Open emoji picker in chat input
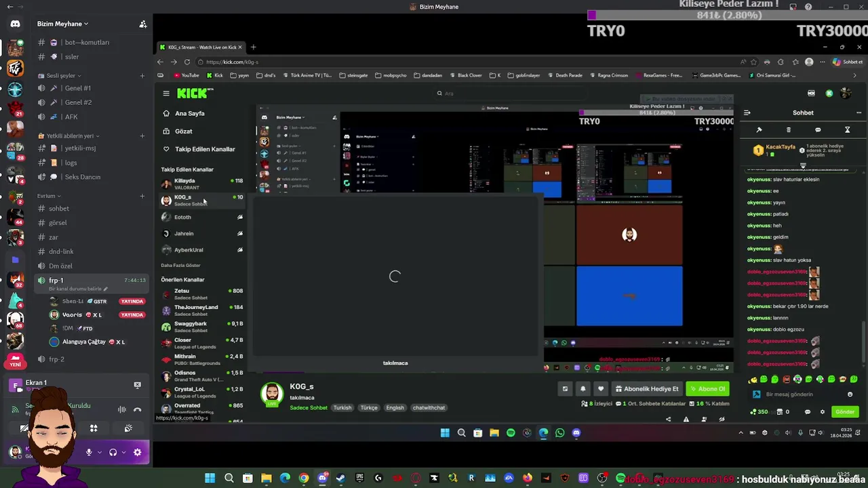This screenshot has width=868, height=488. click(x=850, y=394)
